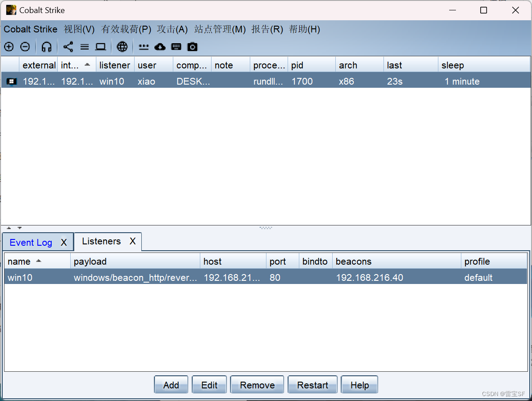Click the beacon computer icon in session row
Image resolution: width=532 pixels, height=401 pixels.
coord(12,82)
